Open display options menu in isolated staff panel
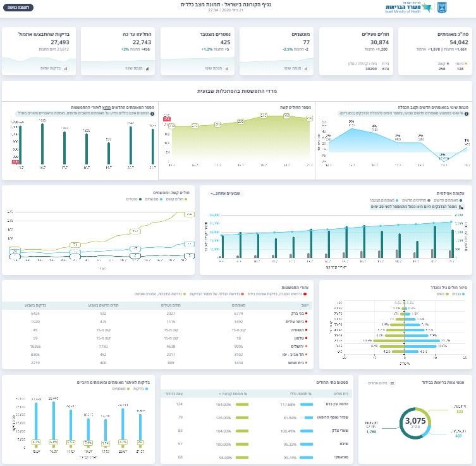The width and height of the screenshot is (476, 466). tap(392, 383)
